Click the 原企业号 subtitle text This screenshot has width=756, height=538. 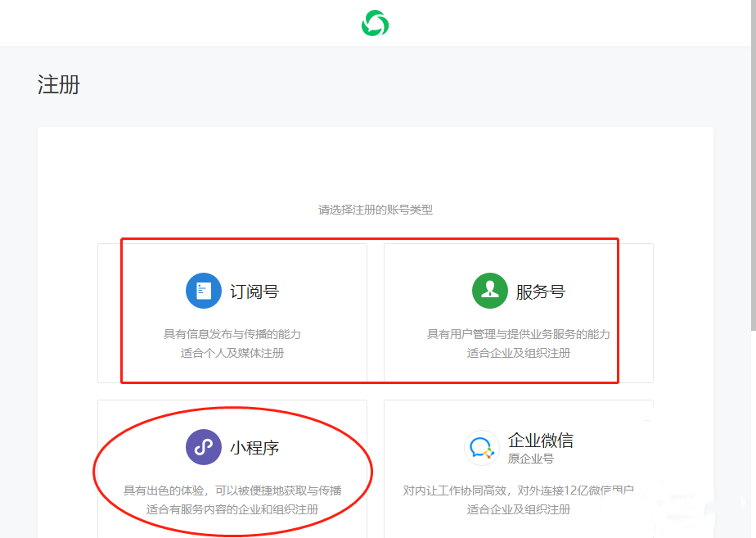530,459
